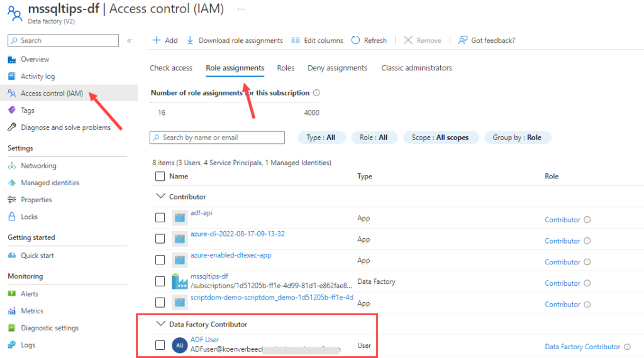Click info icon beside adf-api Contributor role
Image resolution: width=644 pixels, height=358 pixels.
[587, 219]
